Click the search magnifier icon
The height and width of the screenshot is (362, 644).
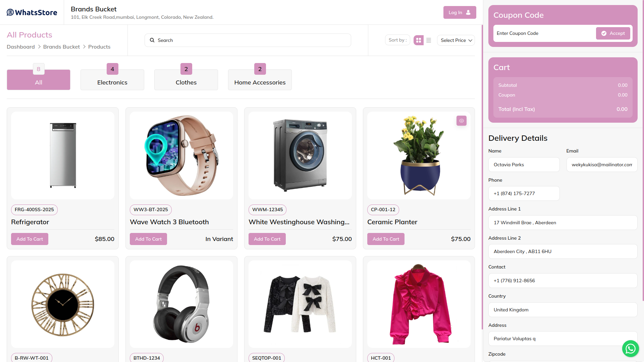(x=152, y=40)
